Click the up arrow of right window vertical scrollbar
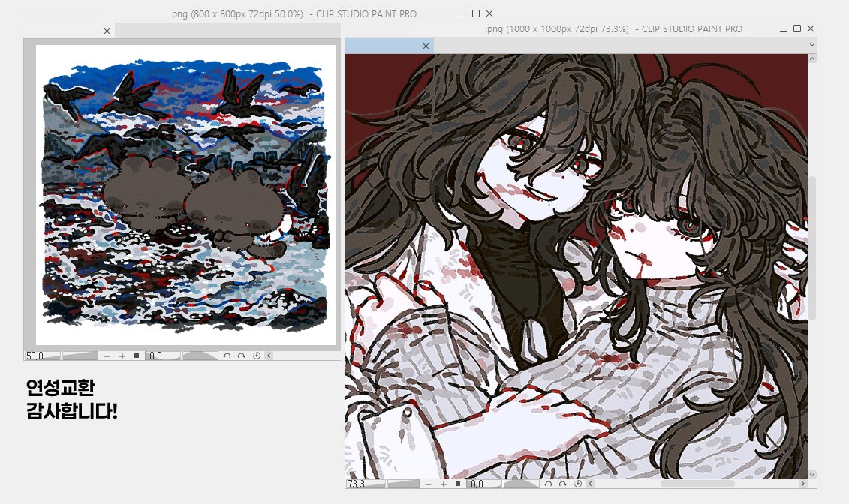The width and height of the screenshot is (849, 504). 812,58
